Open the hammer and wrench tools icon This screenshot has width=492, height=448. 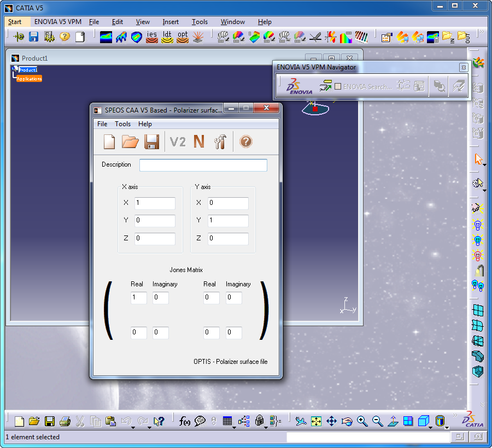[220, 142]
